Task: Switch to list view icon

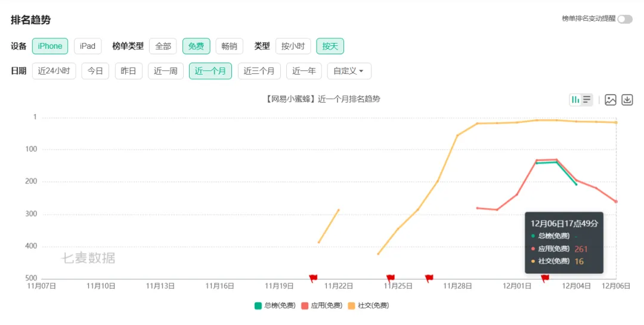Action: [587, 100]
